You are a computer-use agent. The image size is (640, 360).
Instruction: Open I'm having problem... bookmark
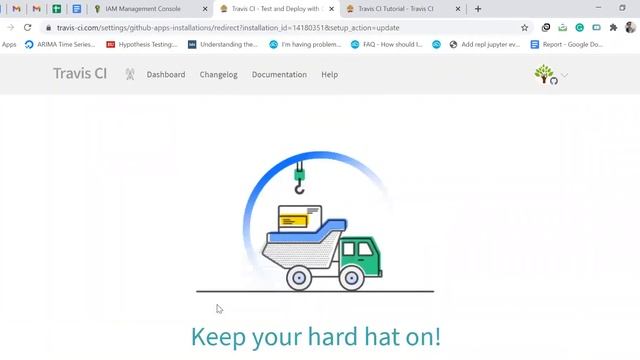(305, 44)
